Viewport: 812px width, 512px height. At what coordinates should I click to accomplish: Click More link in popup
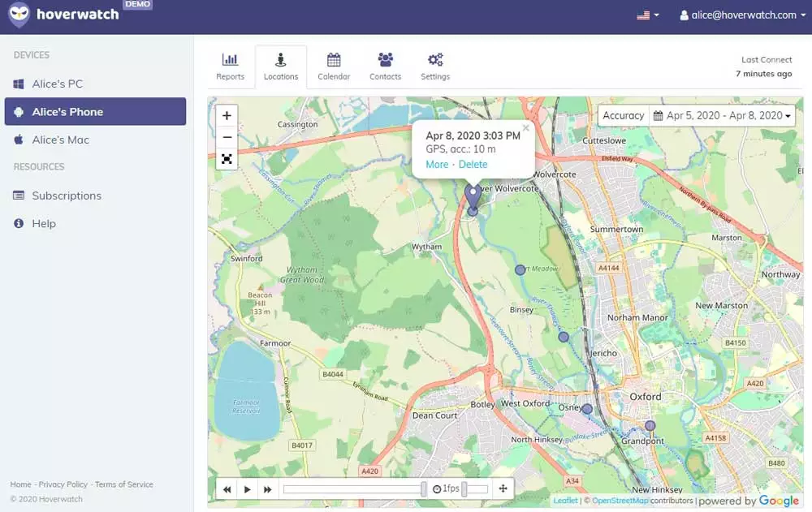(x=437, y=164)
